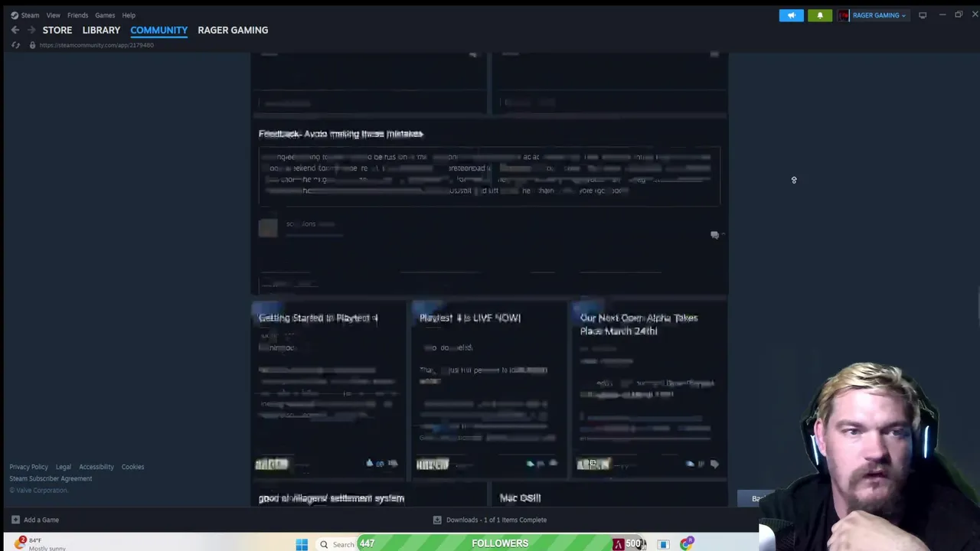The width and height of the screenshot is (980, 551).
Task: Click thumbs-up icon on 'Getting Started' card
Action: (x=370, y=463)
